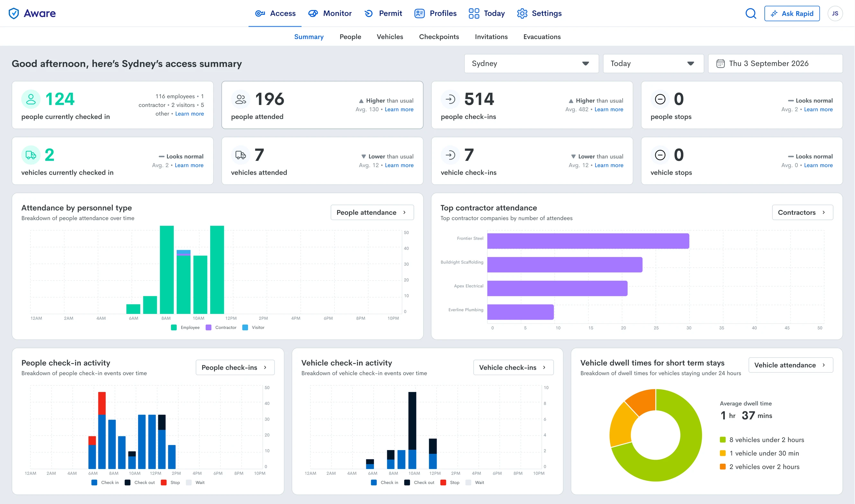
Task: Click the stop icon for vehicle stops
Action: pyautogui.click(x=660, y=155)
